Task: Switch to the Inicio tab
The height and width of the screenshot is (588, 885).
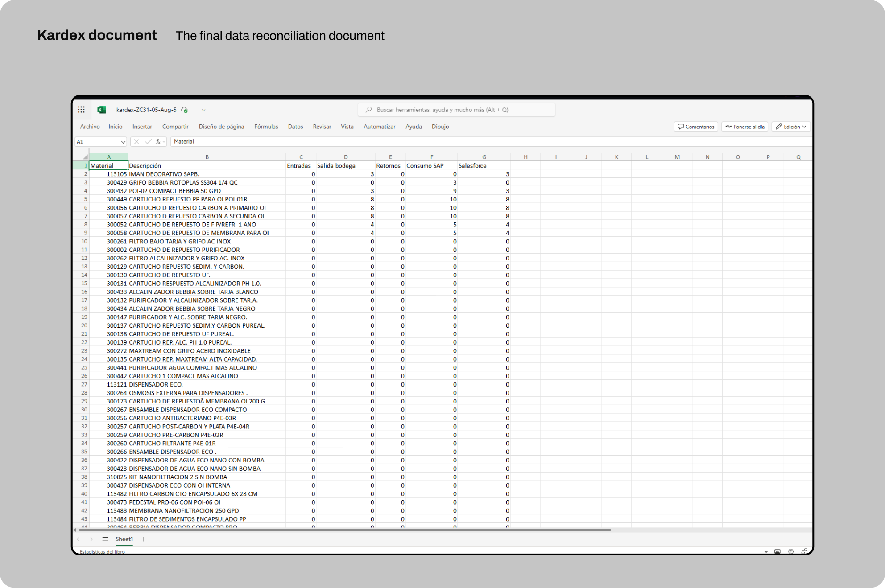Action: pos(116,127)
